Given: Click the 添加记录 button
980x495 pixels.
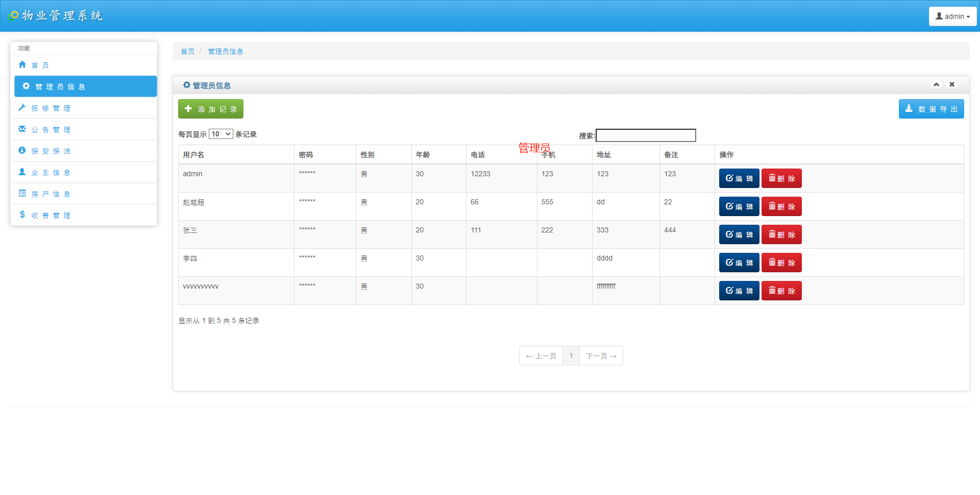Looking at the screenshot, I should [211, 109].
